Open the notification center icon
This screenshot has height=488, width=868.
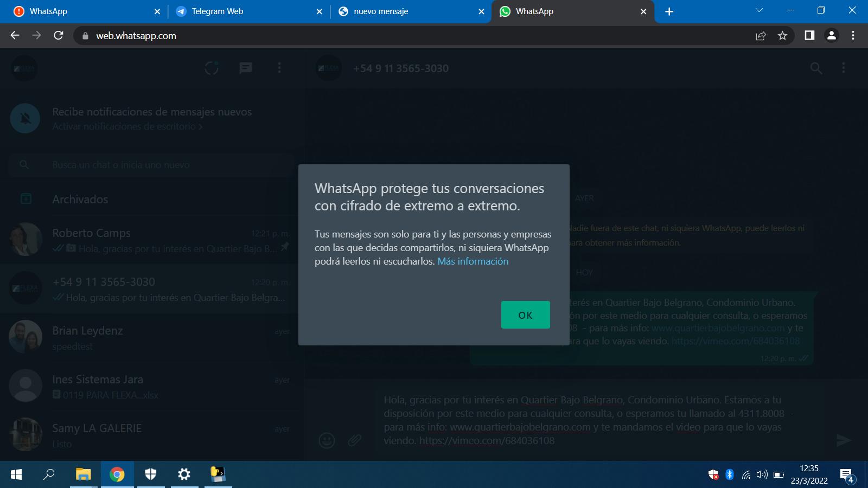coord(847,476)
